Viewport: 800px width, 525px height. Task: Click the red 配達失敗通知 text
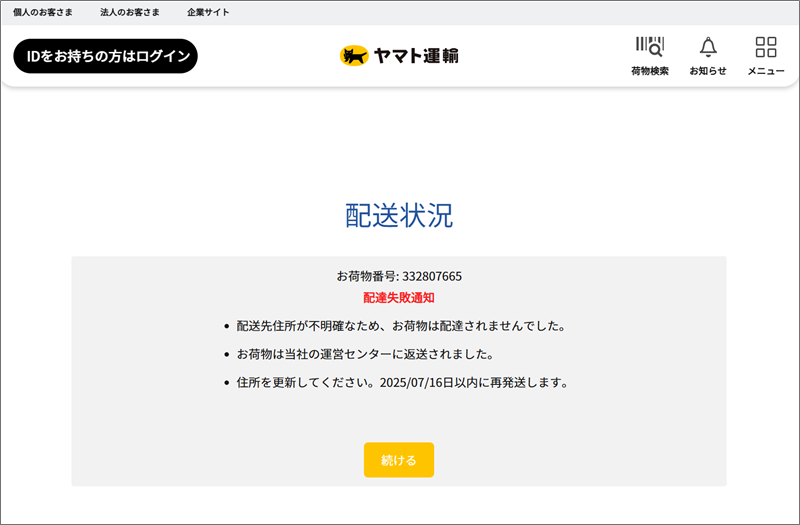coord(399,298)
